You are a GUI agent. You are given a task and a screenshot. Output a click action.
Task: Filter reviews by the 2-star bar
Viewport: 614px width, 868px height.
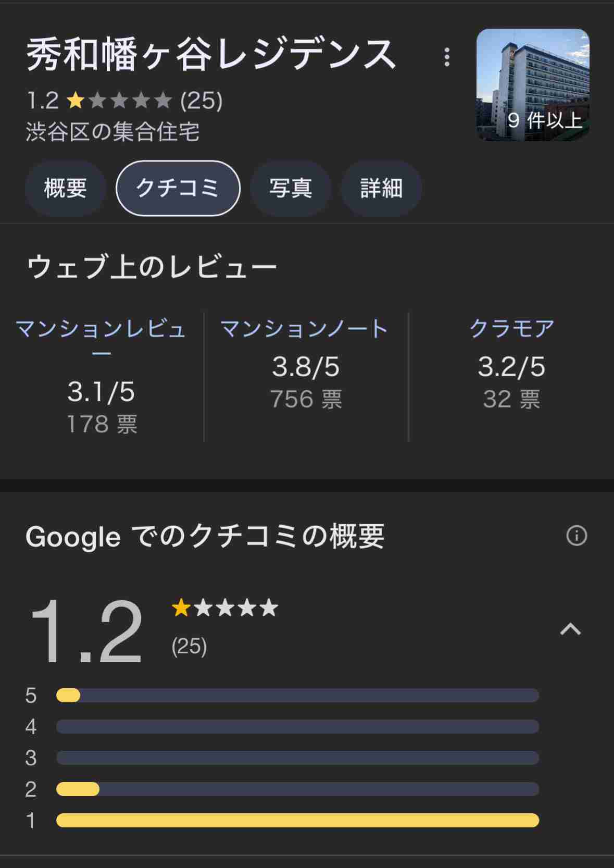(297, 789)
